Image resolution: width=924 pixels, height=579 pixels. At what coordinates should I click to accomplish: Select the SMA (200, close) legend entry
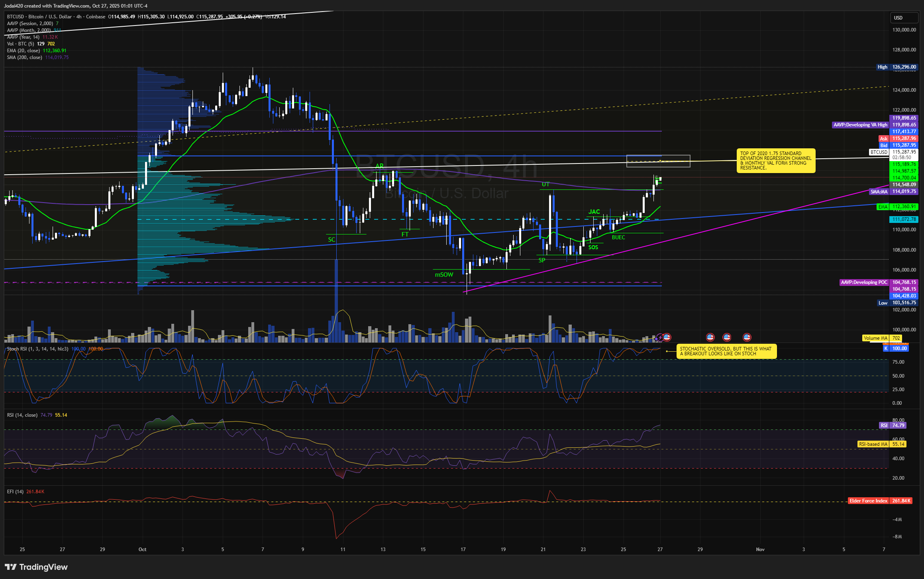click(24, 57)
